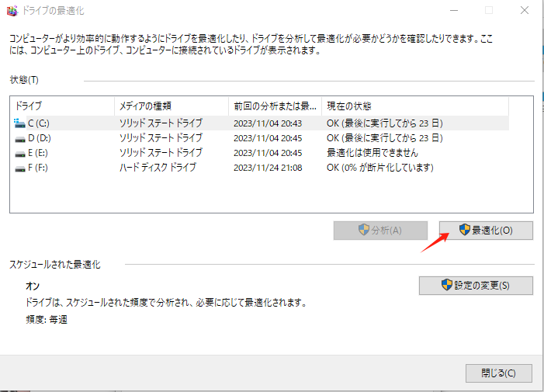The width and height of the screenshot is (544, 392).
Task: Click the shield icon on 最適化(O) button
Action: [x=465, y=230]
